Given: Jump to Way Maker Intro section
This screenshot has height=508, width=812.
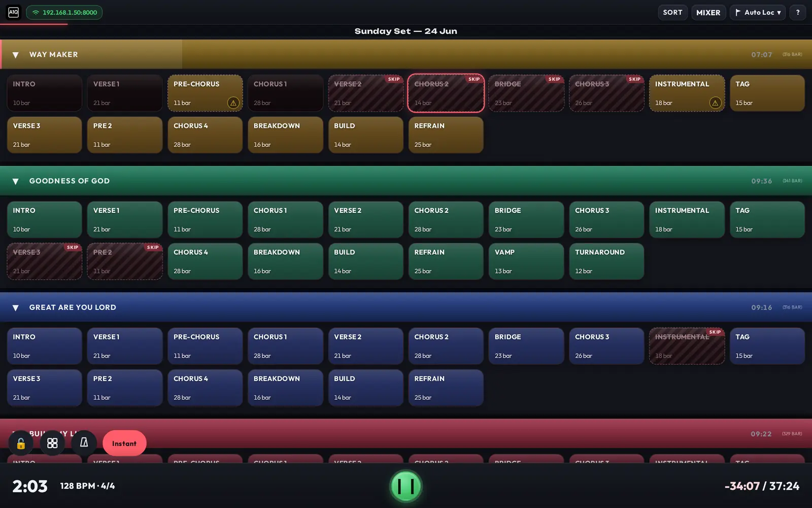Looking at the screenshot, I should click(x=44, y=93).
